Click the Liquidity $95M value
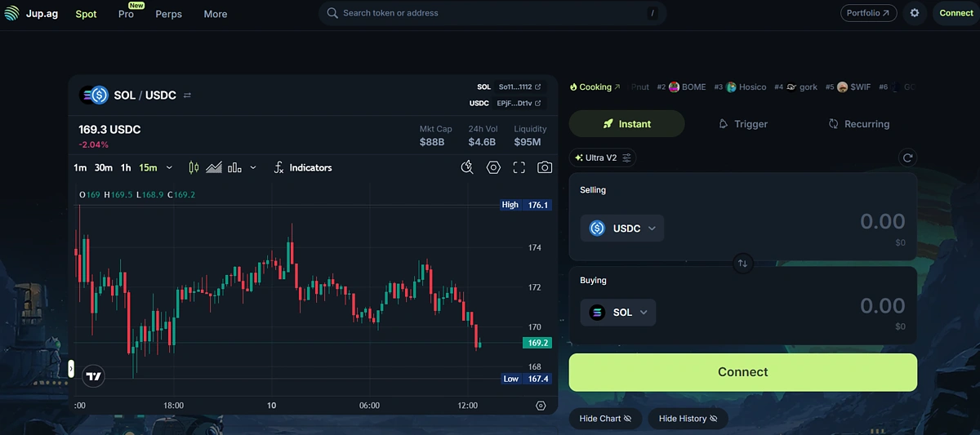This screenshot has height=435, width=980. (x=527, y=143)
